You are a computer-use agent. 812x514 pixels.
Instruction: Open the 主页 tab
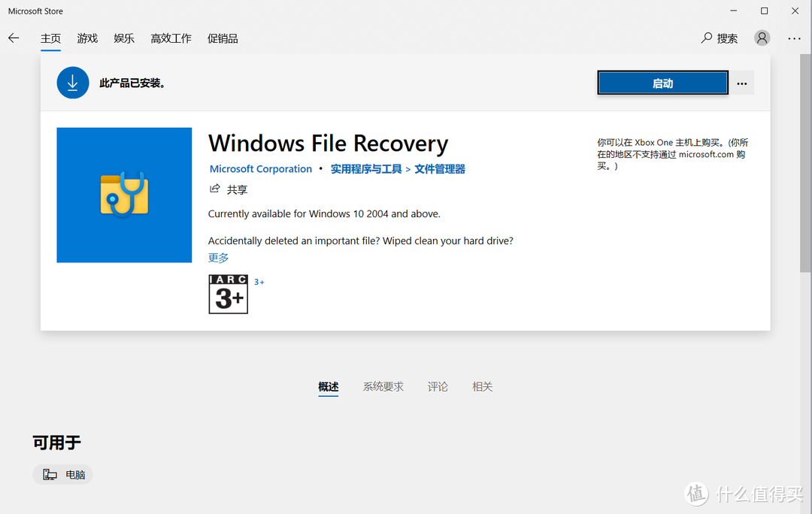[51, 38]
